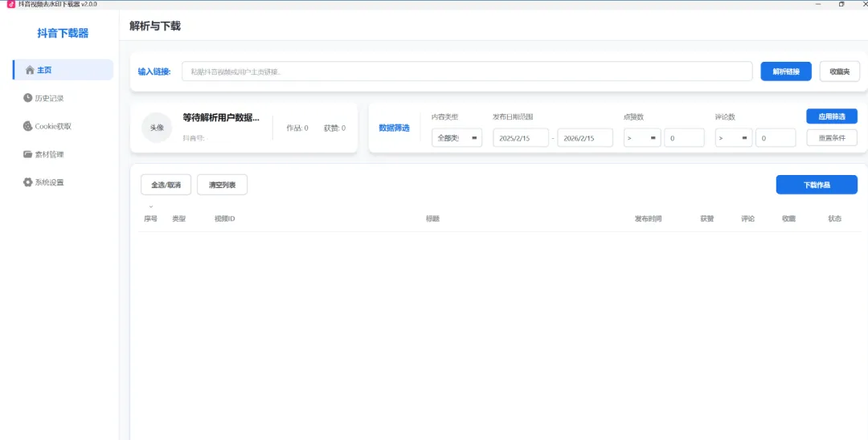Click the 抖音号 label under username
The width and height of the screenshot is (868, 440).
tap(194, 138)
